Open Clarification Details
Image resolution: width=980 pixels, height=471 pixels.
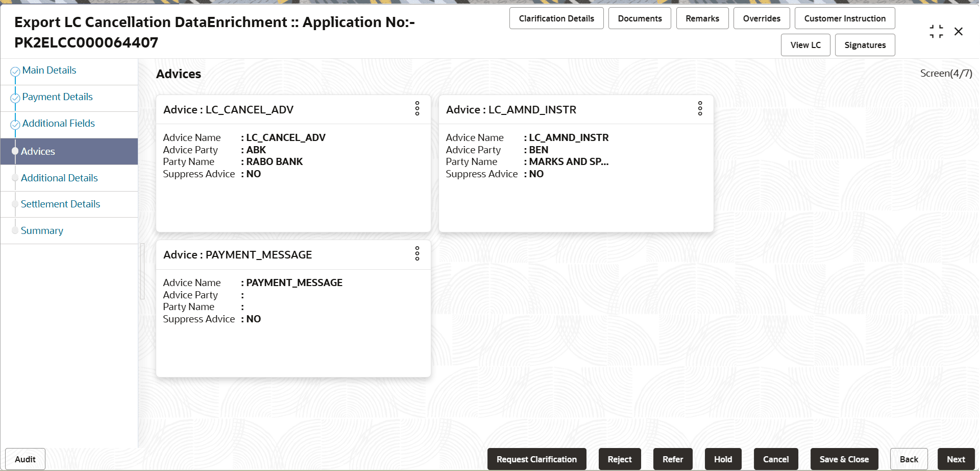click(x=556, y=18)
